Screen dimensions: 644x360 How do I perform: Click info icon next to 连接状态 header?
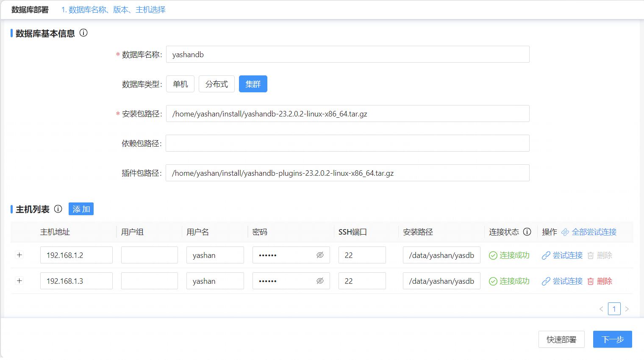[527, 232]
